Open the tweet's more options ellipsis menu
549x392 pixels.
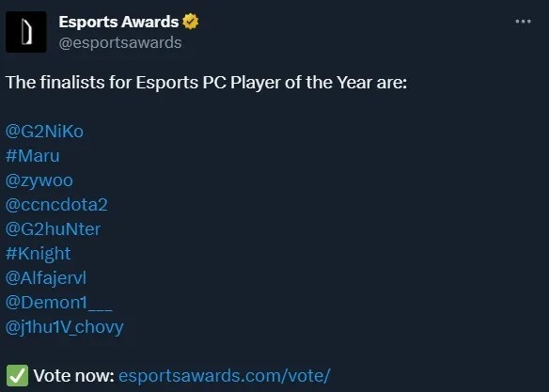pos(523,22)
